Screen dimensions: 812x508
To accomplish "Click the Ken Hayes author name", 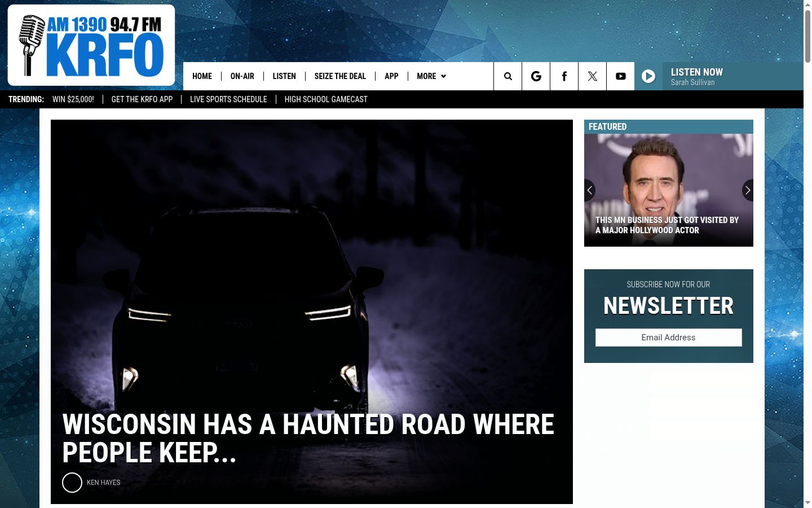I will pos(104,483).
